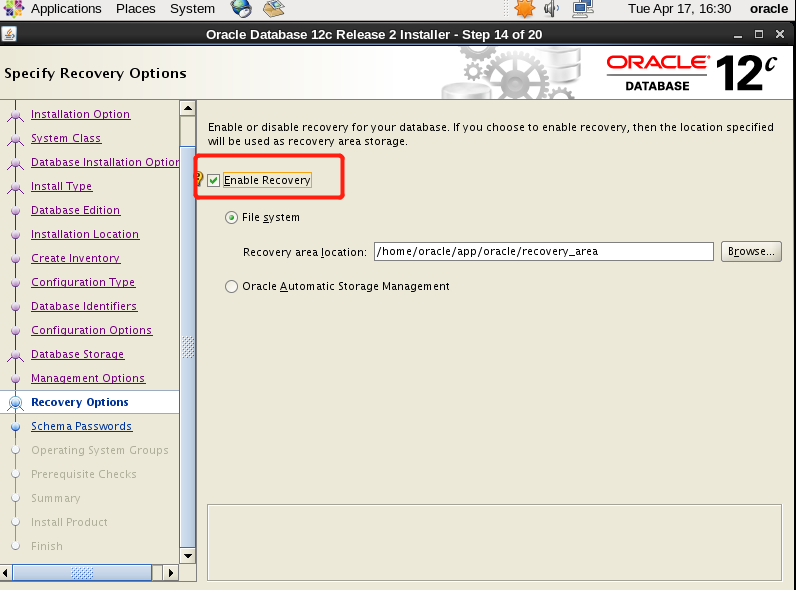Image resolution: width=796 pixels, height=590 pixels.
Task: Open the web browser launcher icon in the top panel
Action: (x=241, y=9)
